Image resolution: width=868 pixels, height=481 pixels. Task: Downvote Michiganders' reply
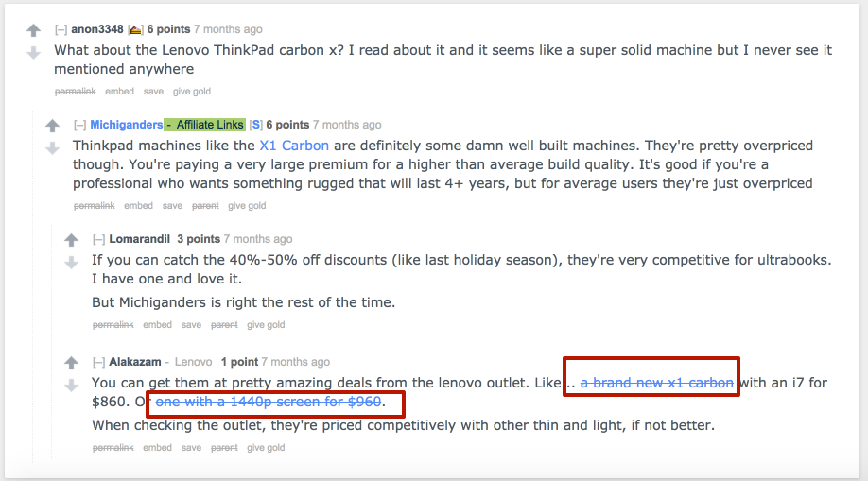pos(52,148)
